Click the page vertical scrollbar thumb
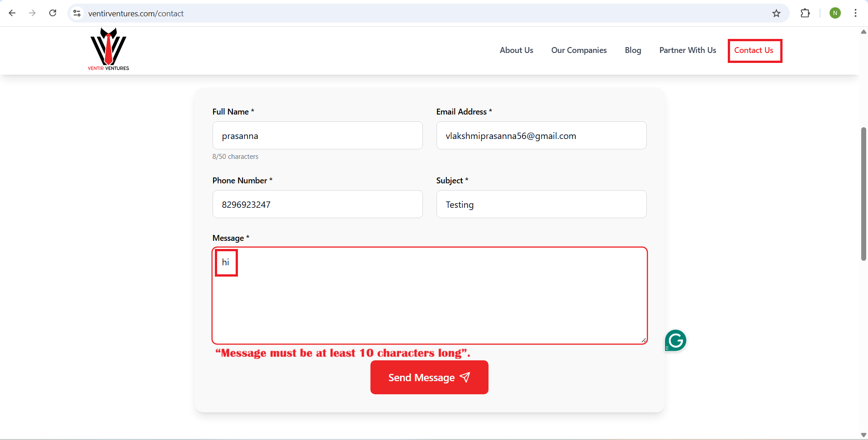This screenshot has width=868, height=440. 863,194
